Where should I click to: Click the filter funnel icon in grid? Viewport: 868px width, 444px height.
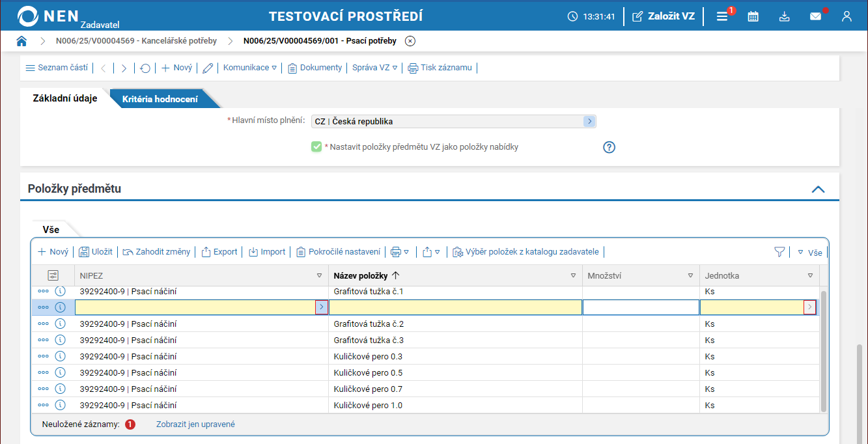(779, 252)
